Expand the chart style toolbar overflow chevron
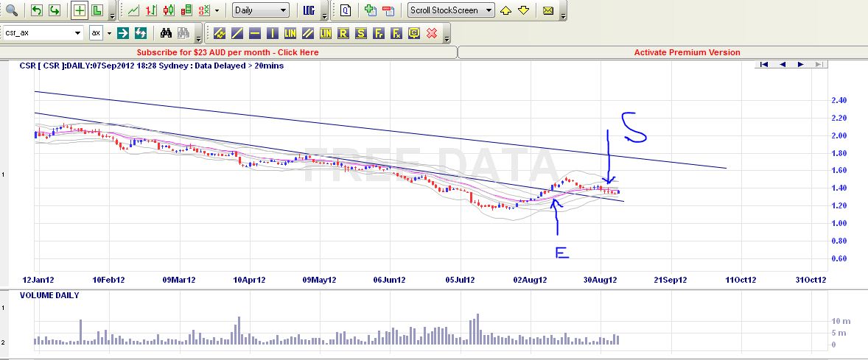 coord(326,15)
